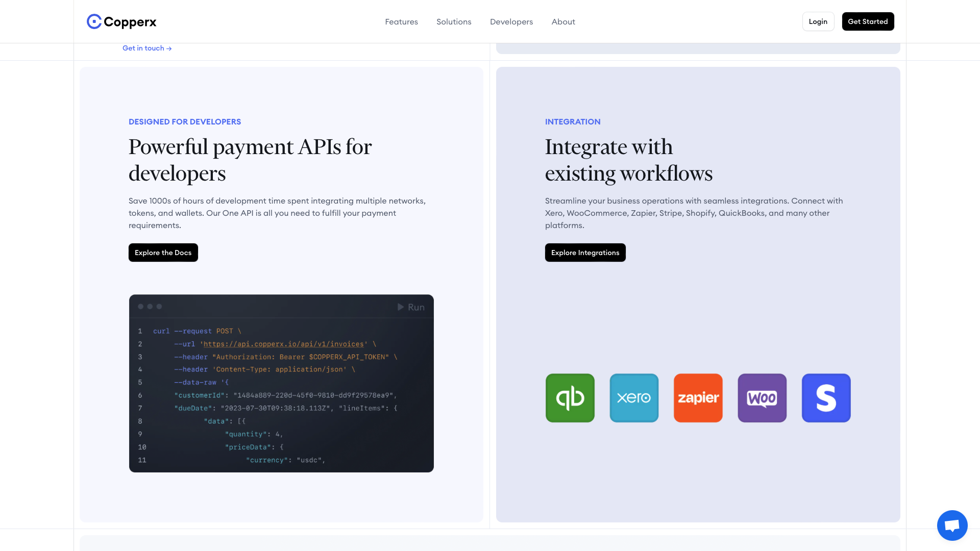
Task: Click the "priceData" code line
Action: point(254,447)
